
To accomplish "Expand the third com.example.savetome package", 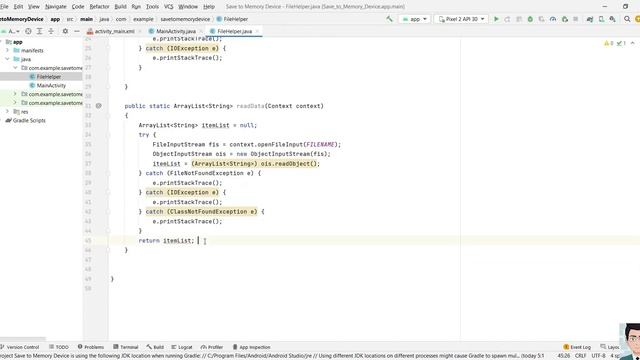I will pos(16,103).
